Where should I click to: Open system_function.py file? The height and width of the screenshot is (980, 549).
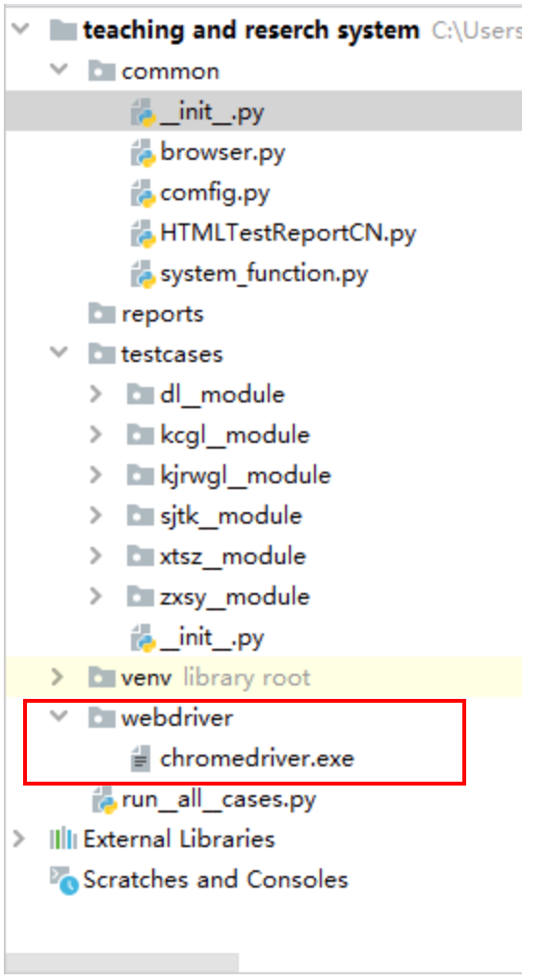pos(265,274)
